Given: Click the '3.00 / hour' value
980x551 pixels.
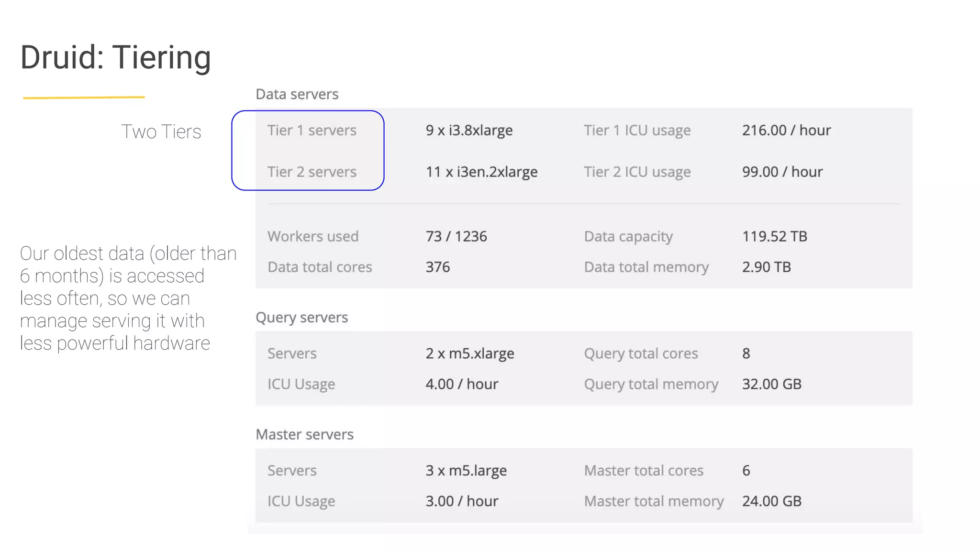Looking at the screenshot, I should pos(462,501).
